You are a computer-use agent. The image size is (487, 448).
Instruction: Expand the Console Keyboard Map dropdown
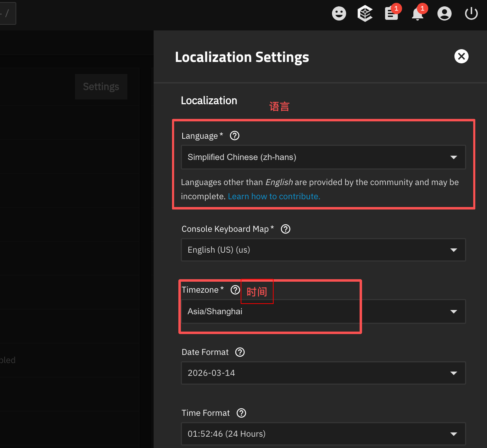(323, 250)
